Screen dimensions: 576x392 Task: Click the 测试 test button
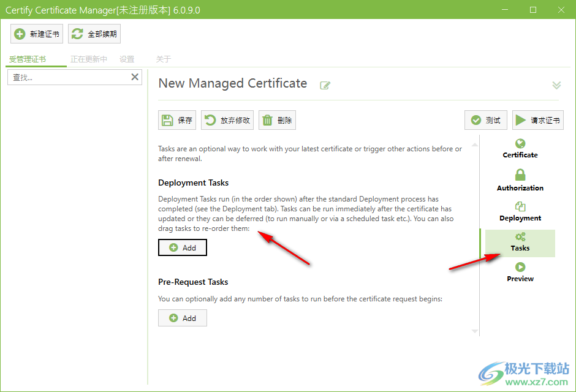486,120
